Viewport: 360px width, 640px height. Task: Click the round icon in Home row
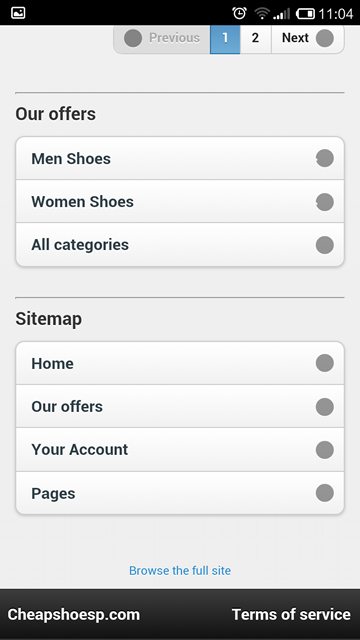[324, 363]
